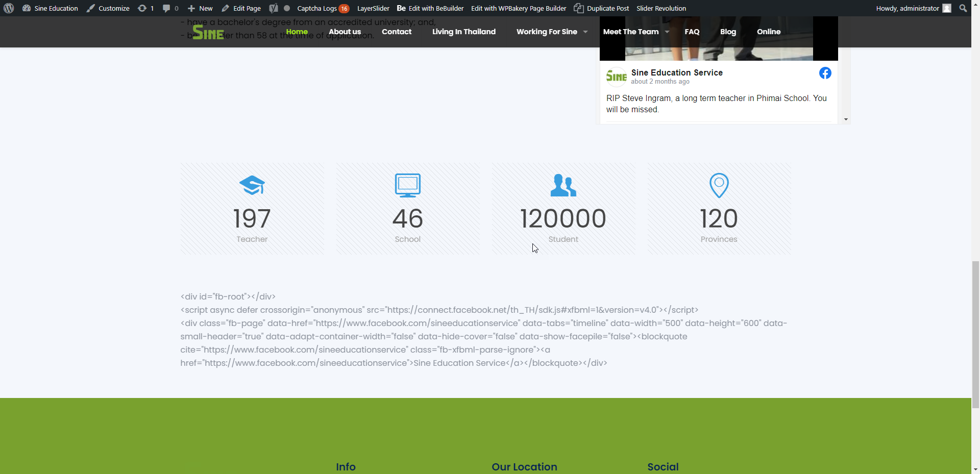Click the graduation cap Teacher icon

pyautogui.click(x=252, y=185)
